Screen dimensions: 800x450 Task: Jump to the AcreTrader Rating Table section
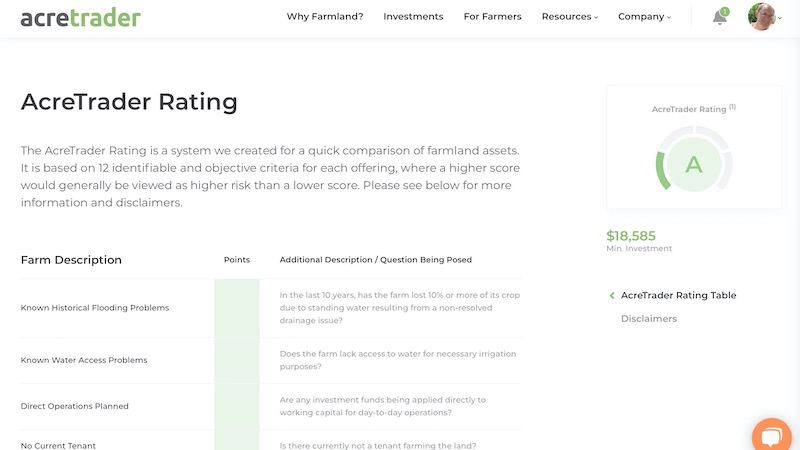(x=678, y=295)
